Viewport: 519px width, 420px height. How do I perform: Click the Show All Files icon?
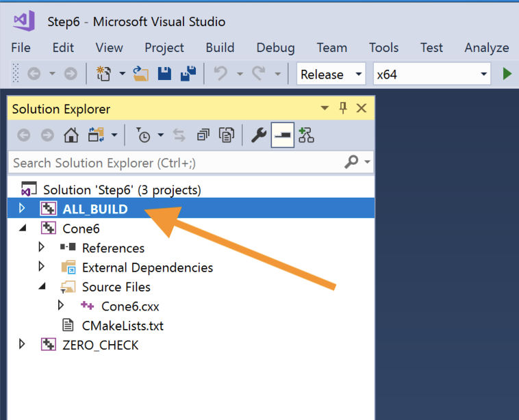coord(226,135)
